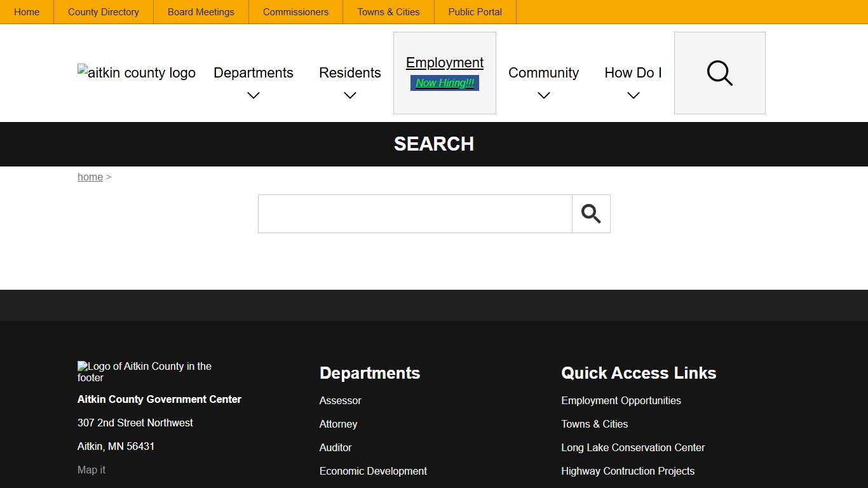Image resolution: width=868 pixels, height=488 pixels.
Task: Click the header magnifying glass search icon
Action: point(719,73)
